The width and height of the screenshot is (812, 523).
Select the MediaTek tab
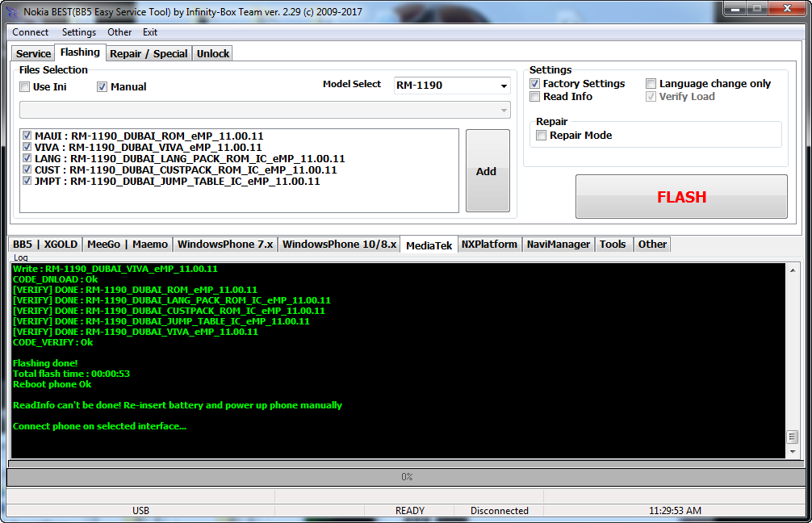pos(429,245)
